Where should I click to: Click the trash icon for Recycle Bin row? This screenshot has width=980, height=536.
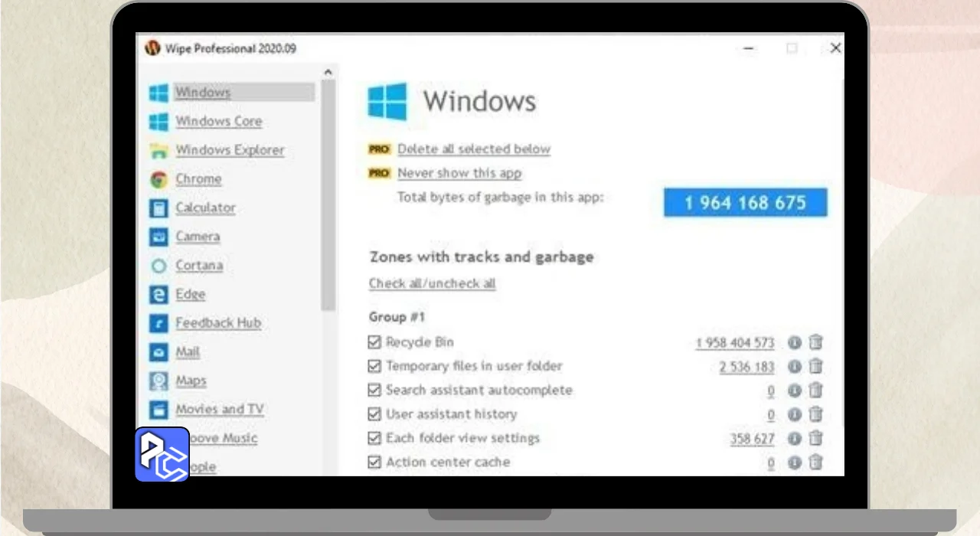(x=816, y=342)
